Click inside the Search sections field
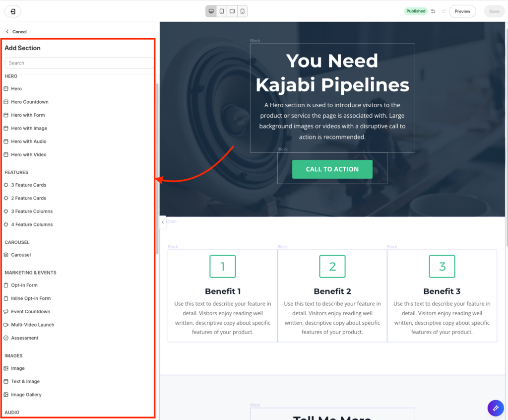The width and height of the screenshot is (508, 420). coord(78,63)
